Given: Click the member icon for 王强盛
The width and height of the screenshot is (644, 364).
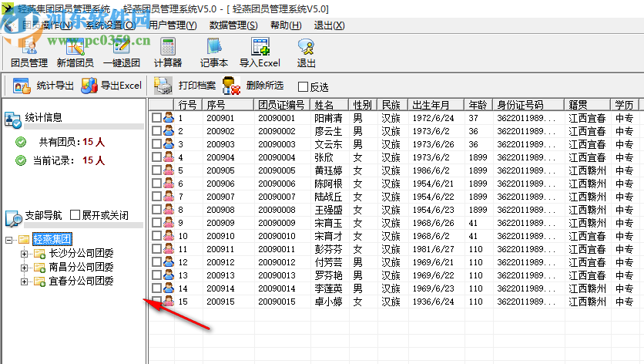Looking at the screenshot, I should [169, 210].
